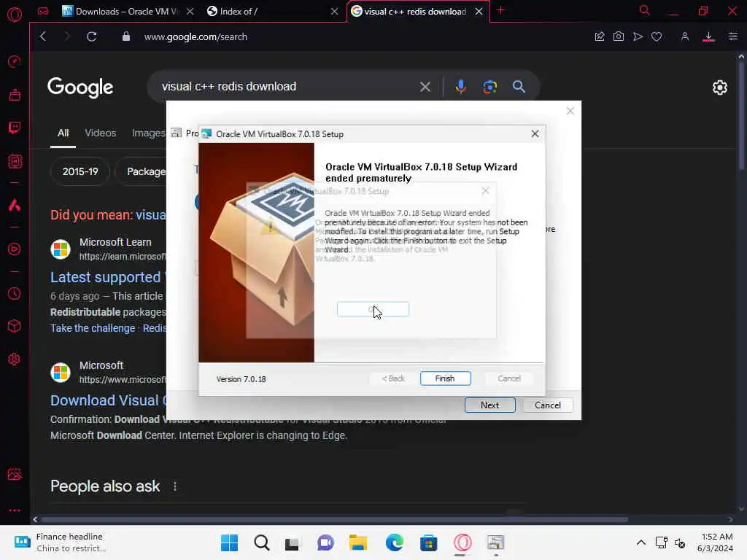Image resolution: width=747 pixels, height=560 pixels.
Task: Open Microsoft Store from the taskbar
Action: coord(428,542)
